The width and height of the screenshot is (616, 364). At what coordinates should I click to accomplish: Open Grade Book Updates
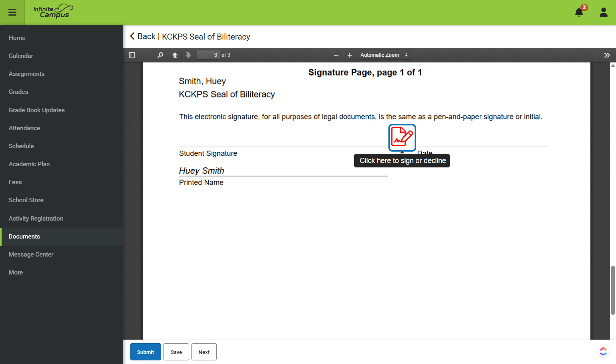pyautogui.click(x=62, y=110)
